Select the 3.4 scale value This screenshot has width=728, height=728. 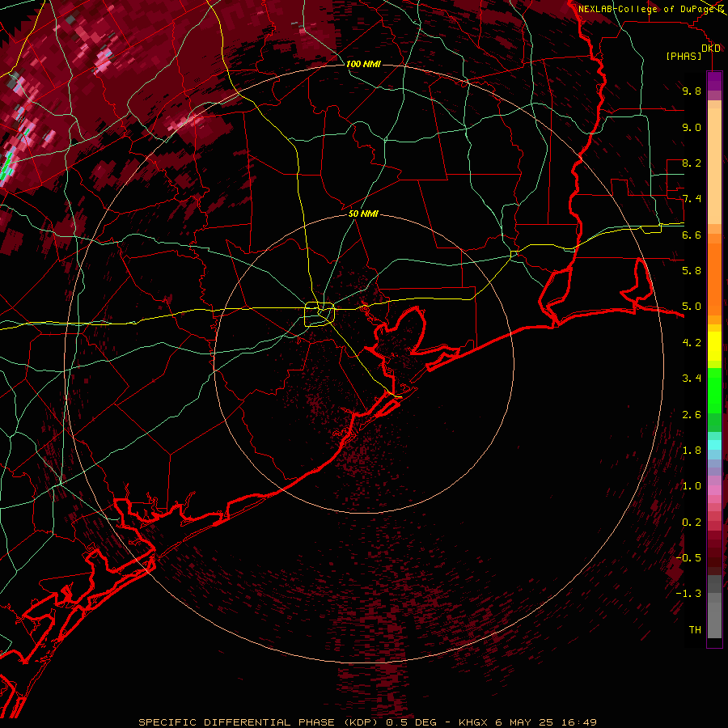coord(692,379)
